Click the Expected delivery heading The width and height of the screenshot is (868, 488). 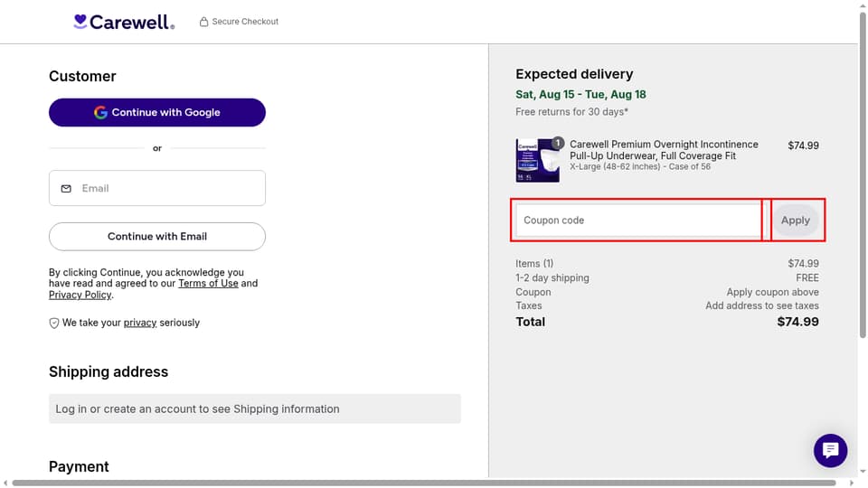tap(574, 74)
